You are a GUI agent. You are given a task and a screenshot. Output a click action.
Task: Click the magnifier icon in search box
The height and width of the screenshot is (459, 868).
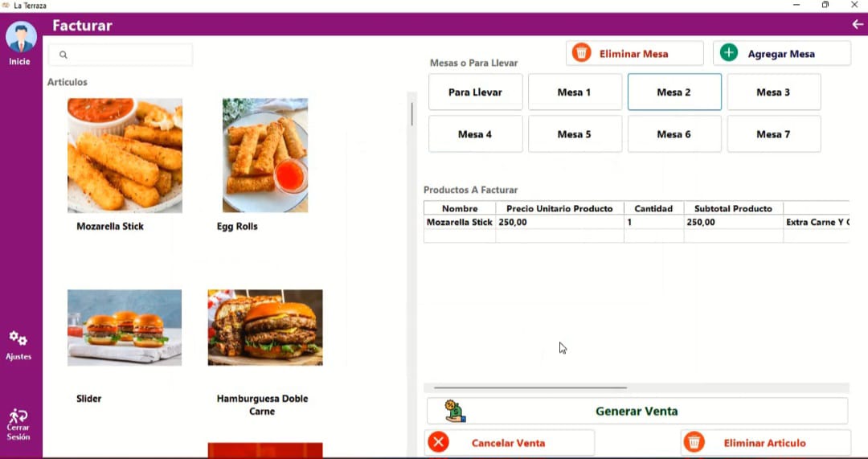(63, 55)
